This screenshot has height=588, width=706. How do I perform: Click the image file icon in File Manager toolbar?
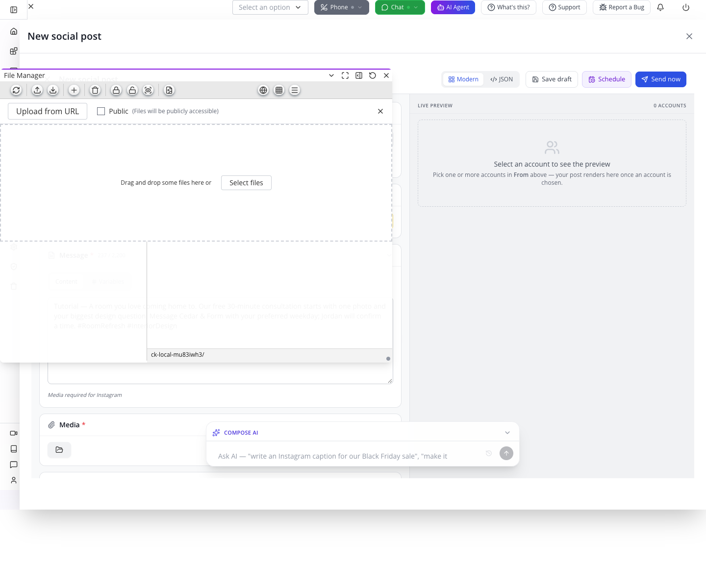(169, 90)
